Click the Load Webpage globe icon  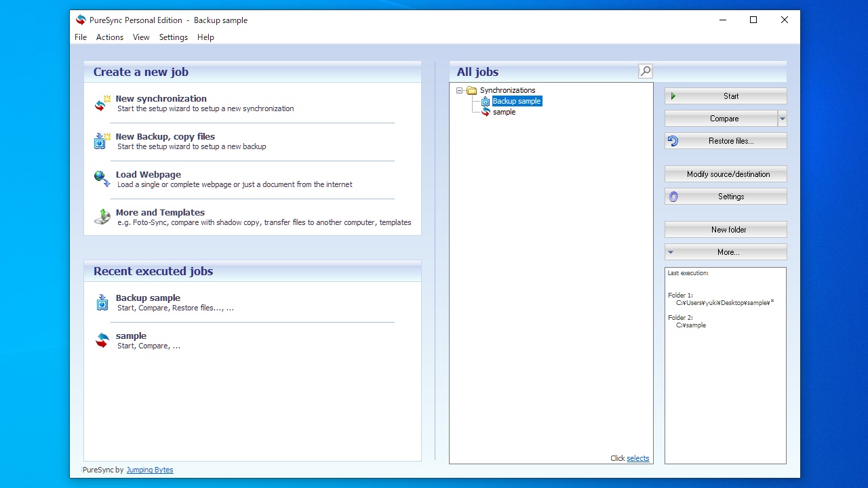coord(102,179)
